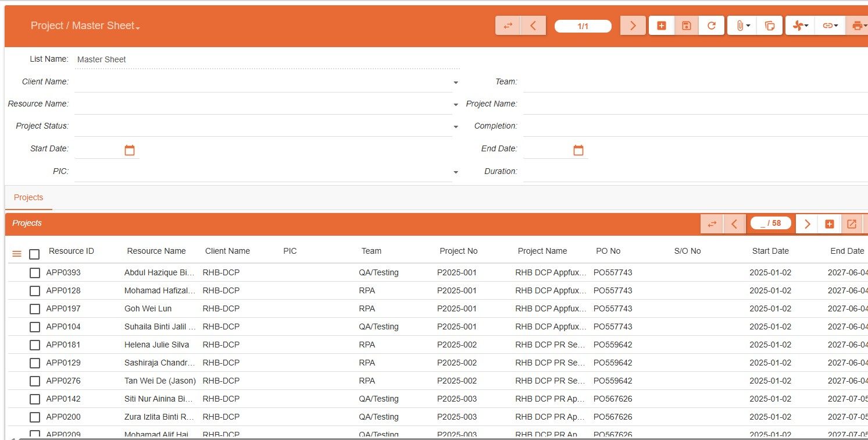Open the paperclip attachments menu
868x440 pixels.
(742, 26)
